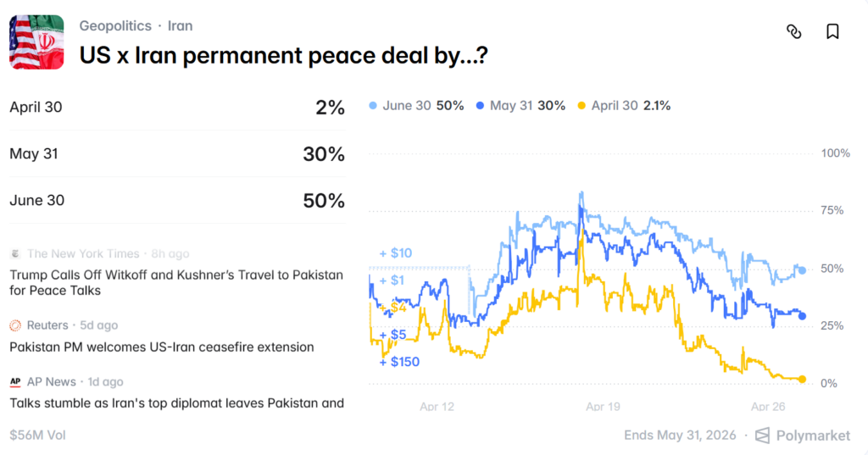Click the June 30 line endpoint dot
The height and width of the screenshot is (455, 868).
click(x=802, y=270)
